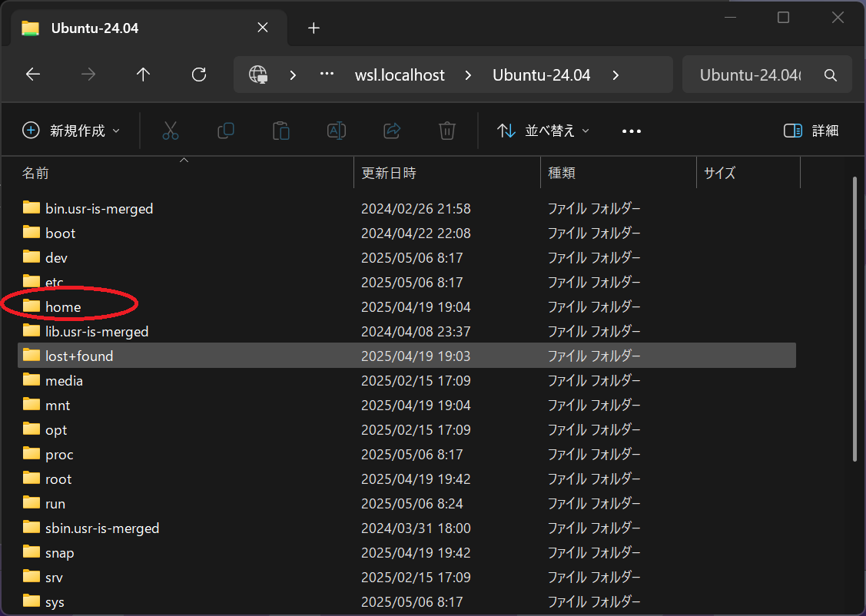Open the 新規作成 menu
This screenshot has width=866, height=616.
point(71,131)
